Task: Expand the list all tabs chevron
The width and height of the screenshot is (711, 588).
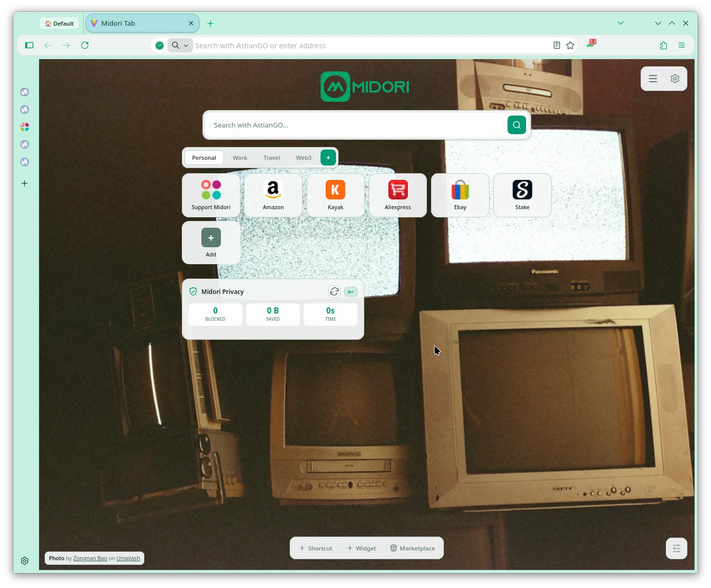Action: point(621,23)
